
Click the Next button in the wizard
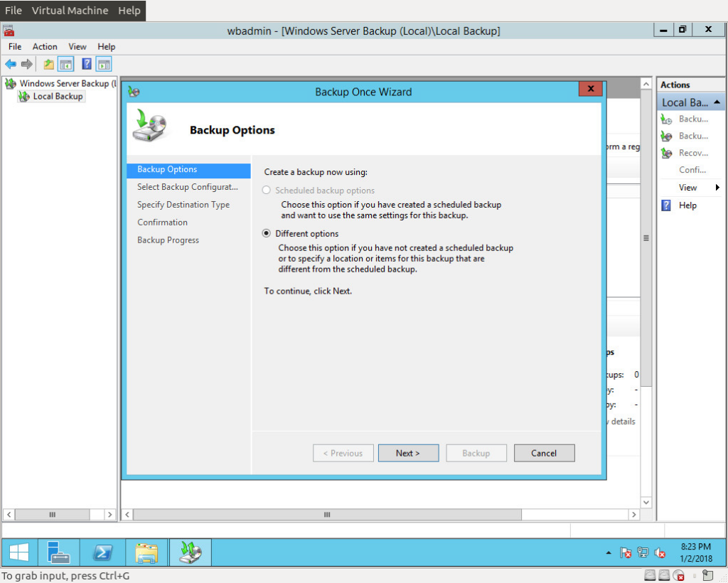click(x=408, y=453)
